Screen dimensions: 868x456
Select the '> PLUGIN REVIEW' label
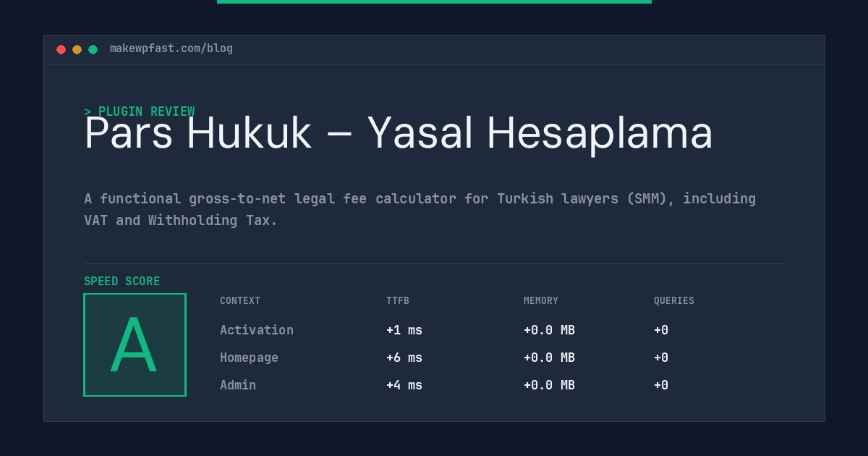[140, 111]
